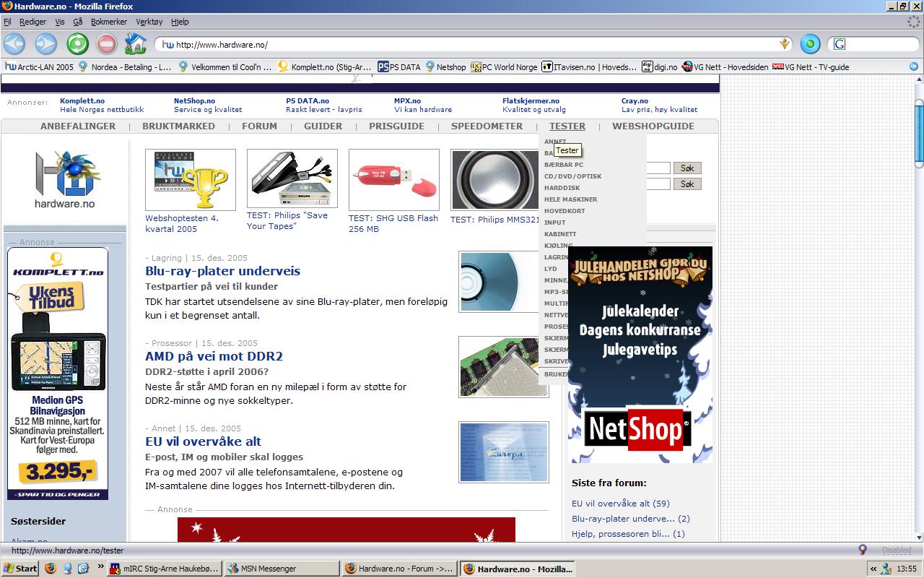Open Nordea - Betaling bookmark
Image resolution: width=924 pixels, height=578 pixels.
125,66
